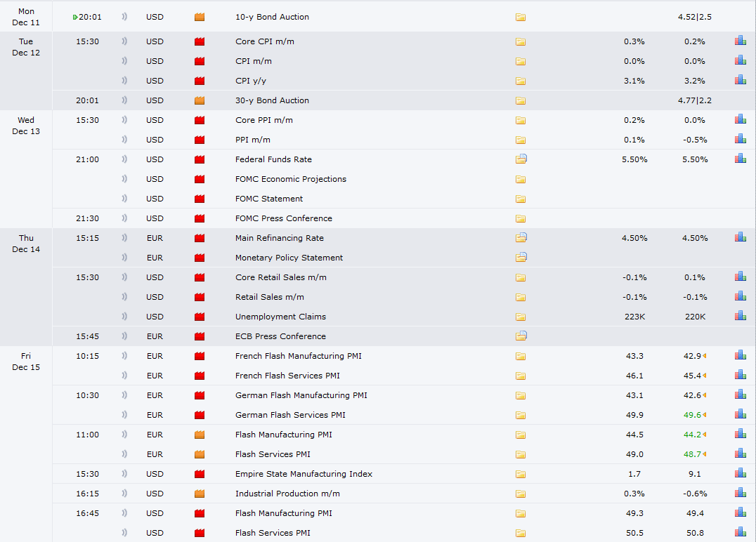The width and height of the screenshot is (756, 542).
Task: Expand details folder for French Flash Manufacturing PMI
Action: click(520, 356)
